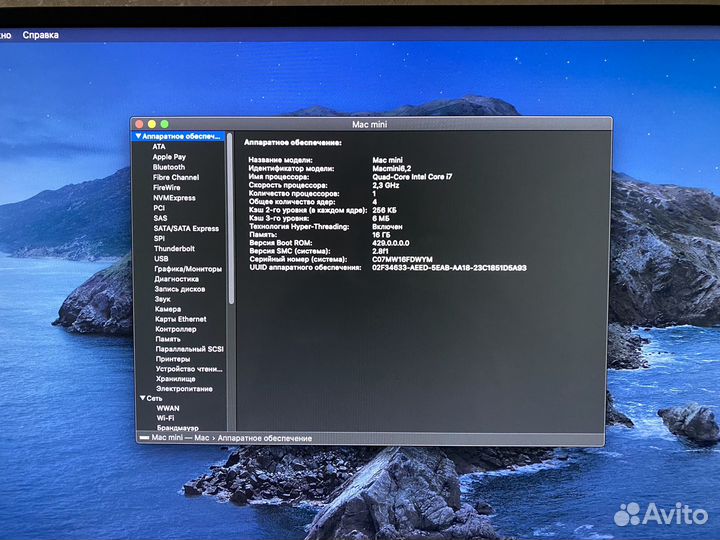Select Карты Ethernet entry

point(181,319)
